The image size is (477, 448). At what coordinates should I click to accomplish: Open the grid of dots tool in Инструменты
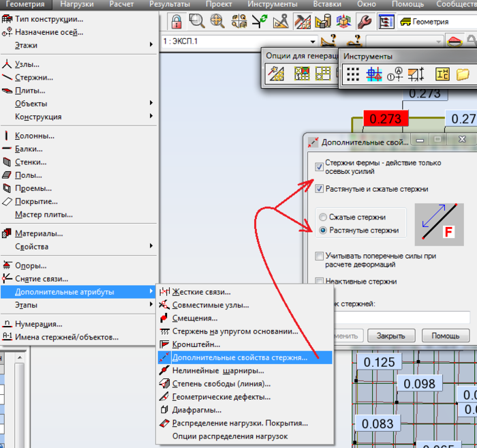click(353, 74)
